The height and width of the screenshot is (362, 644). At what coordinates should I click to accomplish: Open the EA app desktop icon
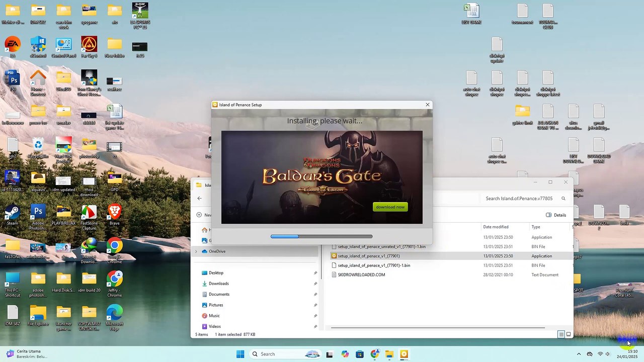[x=13, y=47]
